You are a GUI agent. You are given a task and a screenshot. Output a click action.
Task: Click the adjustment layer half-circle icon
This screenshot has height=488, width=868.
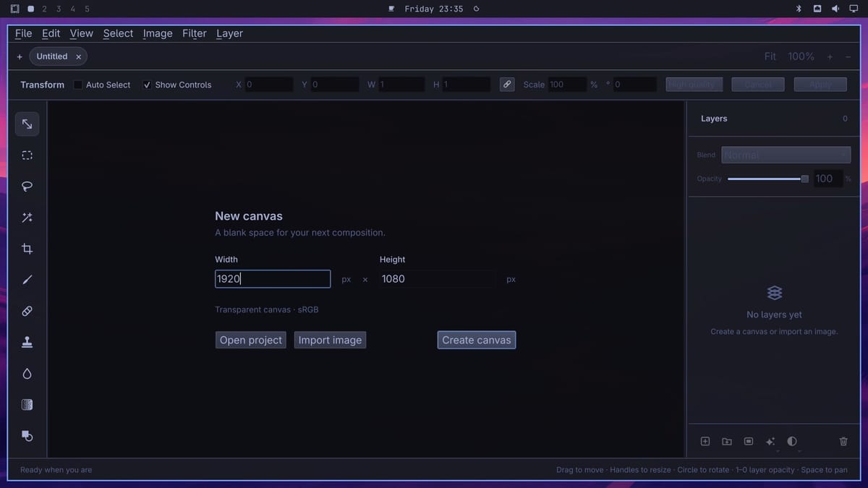[792, 441]
